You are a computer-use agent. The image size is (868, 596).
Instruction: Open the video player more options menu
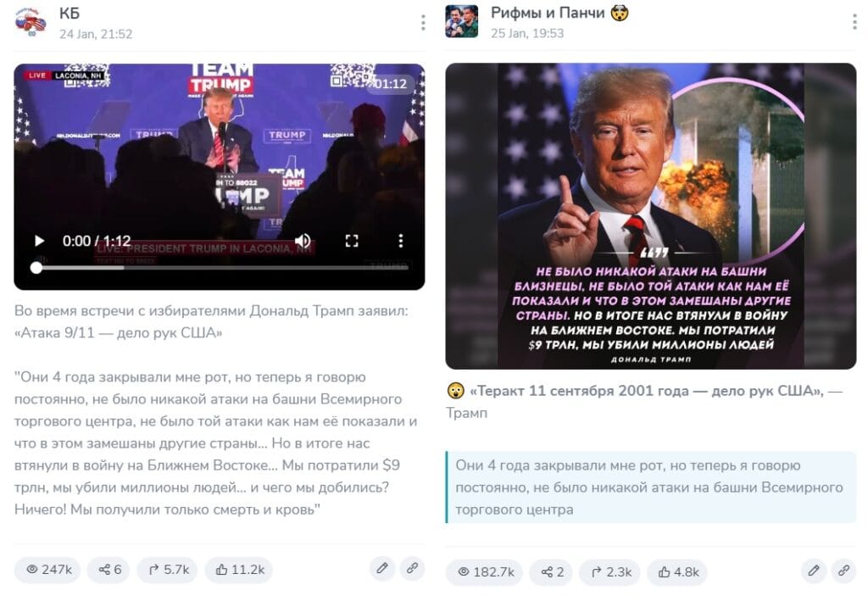click(x=401, y=241)
